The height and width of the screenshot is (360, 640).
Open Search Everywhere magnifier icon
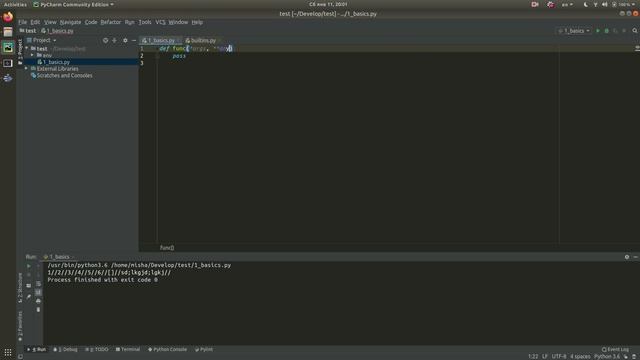pyautogui.click(x=635, y=31)
